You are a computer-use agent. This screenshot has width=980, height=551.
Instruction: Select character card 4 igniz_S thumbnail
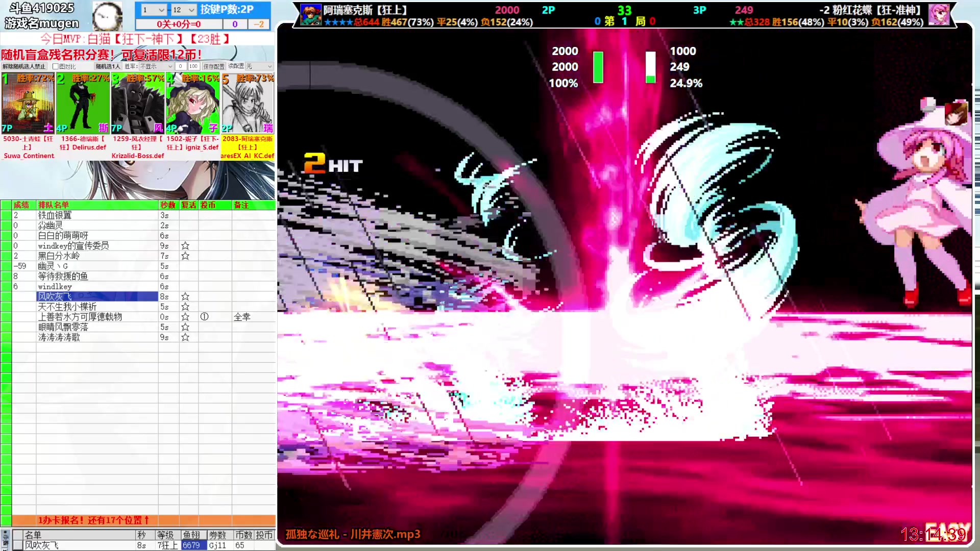[x=193, y=104]
